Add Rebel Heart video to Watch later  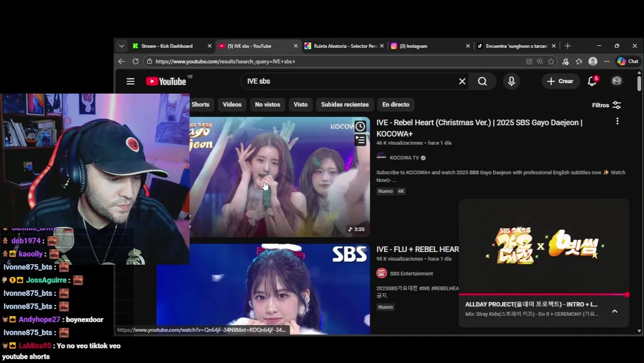click(x=360, y=126)
